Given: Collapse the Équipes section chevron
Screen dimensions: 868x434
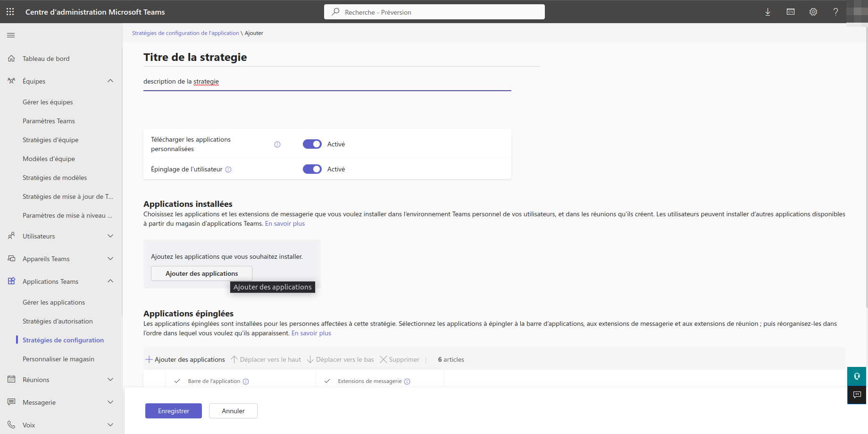Looking at the screenshot, I should 110,81.
